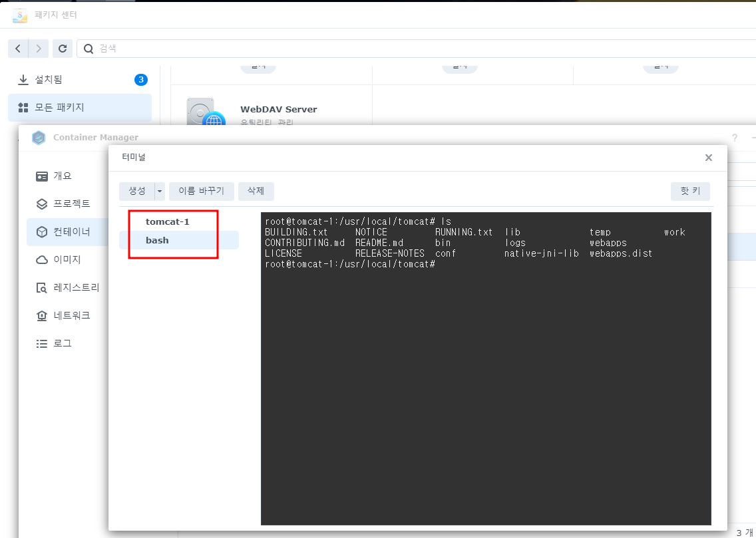Image resolution: width=756 pixels, height=538 pixels.
Task: Click the Delete button
Action: tap(256, 192)
